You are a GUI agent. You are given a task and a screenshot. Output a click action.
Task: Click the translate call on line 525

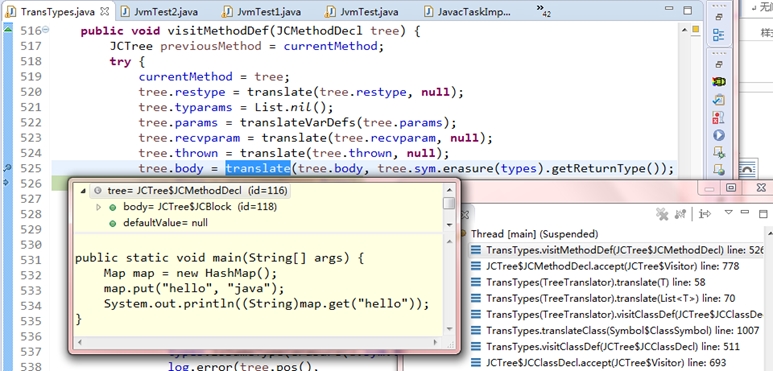pos(258,169)
